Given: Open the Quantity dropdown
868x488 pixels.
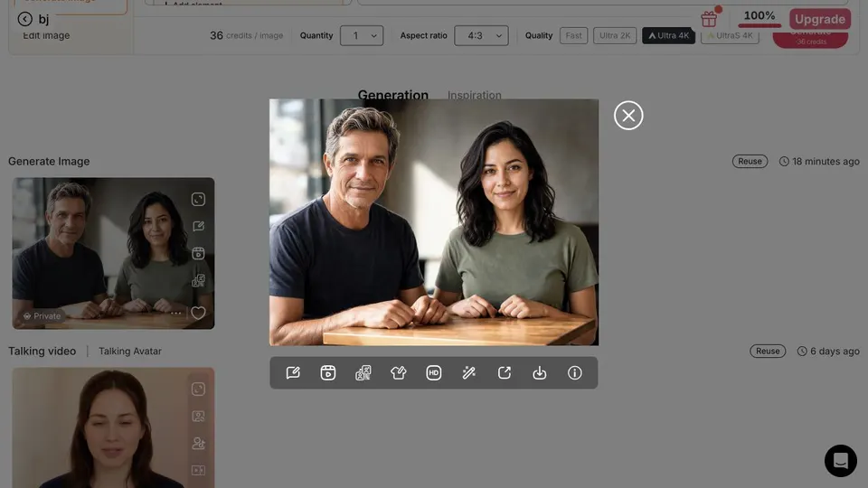Looking at the screenshot, I should (x=362, y=35).
